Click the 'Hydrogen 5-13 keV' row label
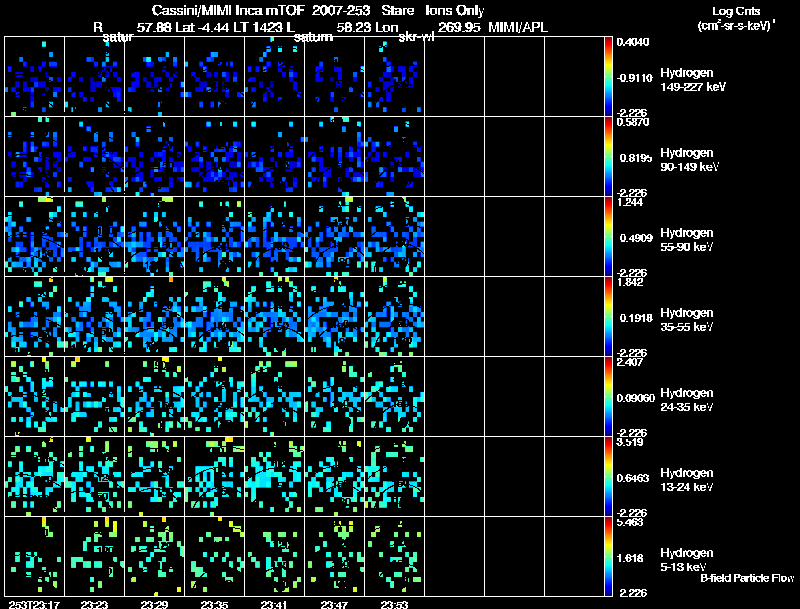 coord(687,560)
